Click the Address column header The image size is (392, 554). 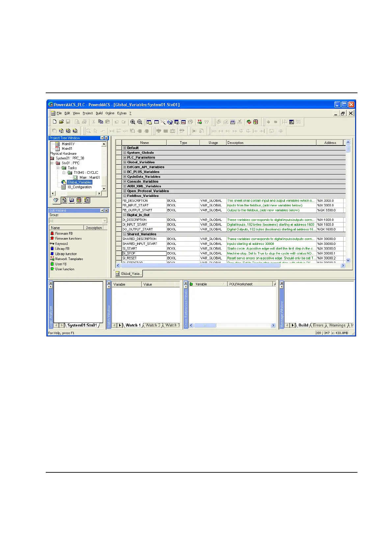[x=330, y=143]
